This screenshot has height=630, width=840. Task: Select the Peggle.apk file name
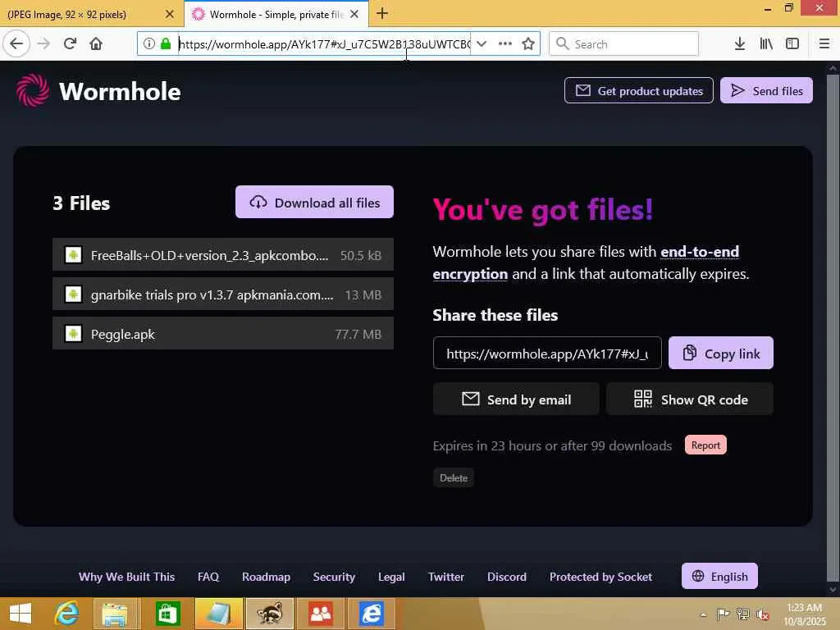(x=123, y=335)
